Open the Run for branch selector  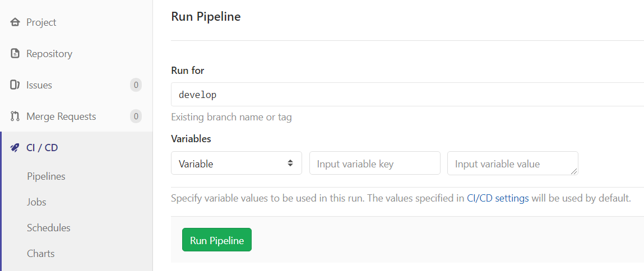[407, 95]
